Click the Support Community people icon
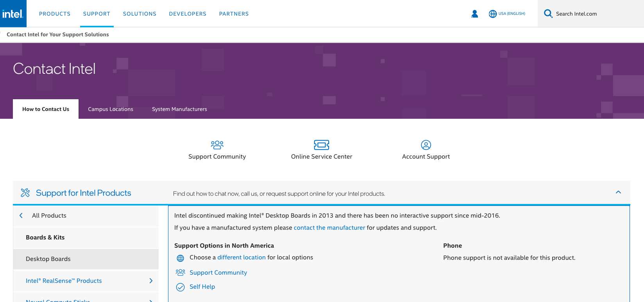The height and width of the screenshot is (302, 644). [217, 145]
